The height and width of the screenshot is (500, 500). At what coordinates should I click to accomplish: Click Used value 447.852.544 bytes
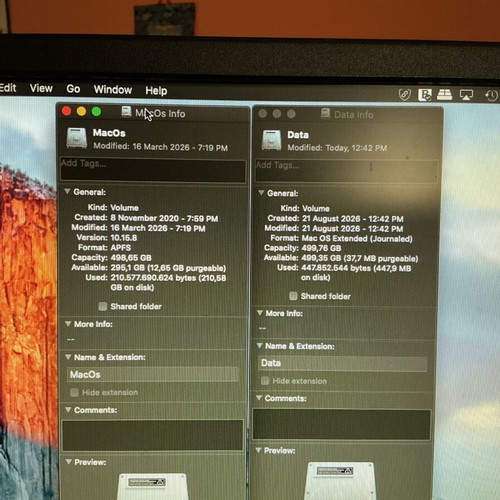tap(356, 273)
